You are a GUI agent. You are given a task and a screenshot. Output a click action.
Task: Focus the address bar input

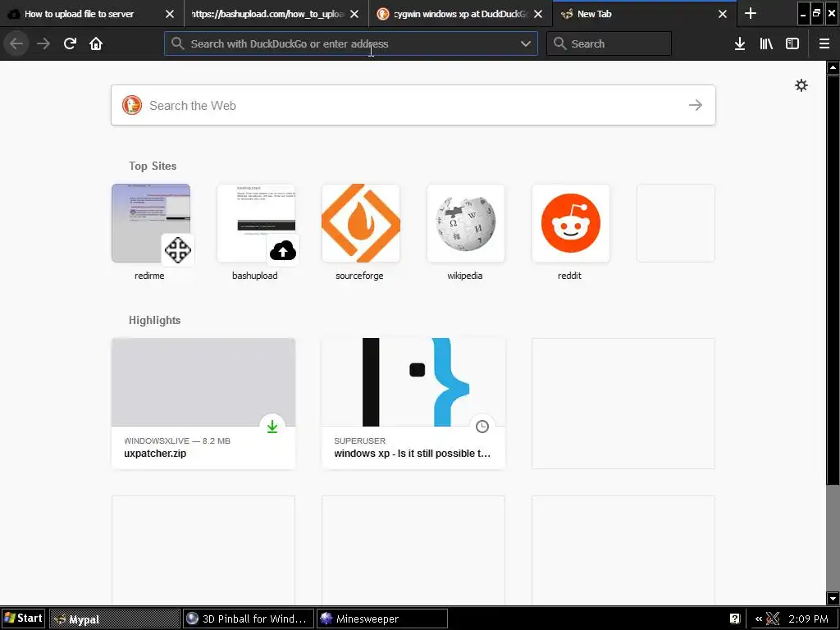(351, 43)
